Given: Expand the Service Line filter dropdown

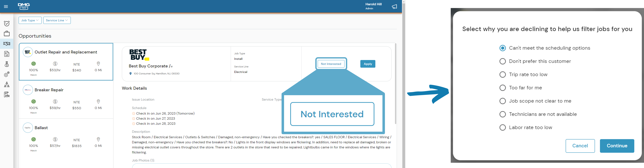Looking at the screenshot, I should tap(57, 20).
